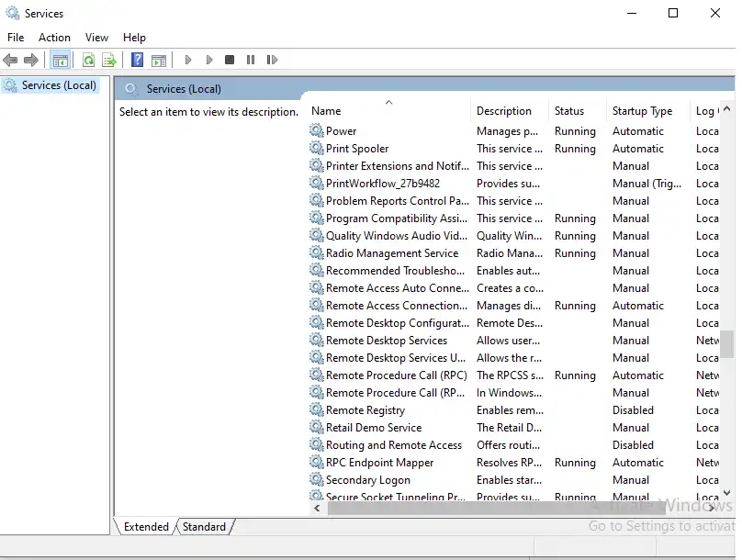Click the gear icon beside Retail Demo Service
The image size is (742, 560).
click(x=317, y=427)
